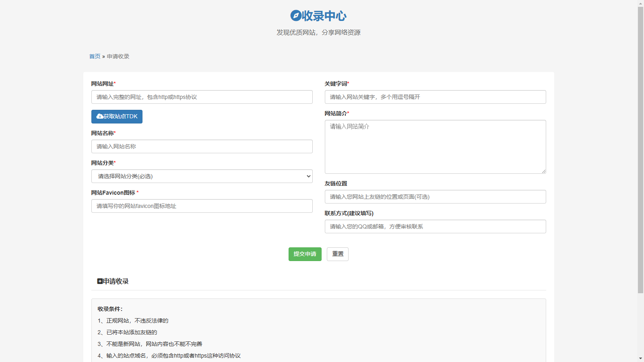Click the resize handle of 网站简介 textarea
Viewport: 644px width, 362px height.
(x=543, y=171)
